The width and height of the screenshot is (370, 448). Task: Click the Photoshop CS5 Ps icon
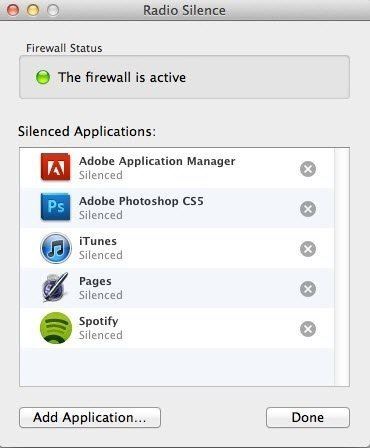click(55, 207)
